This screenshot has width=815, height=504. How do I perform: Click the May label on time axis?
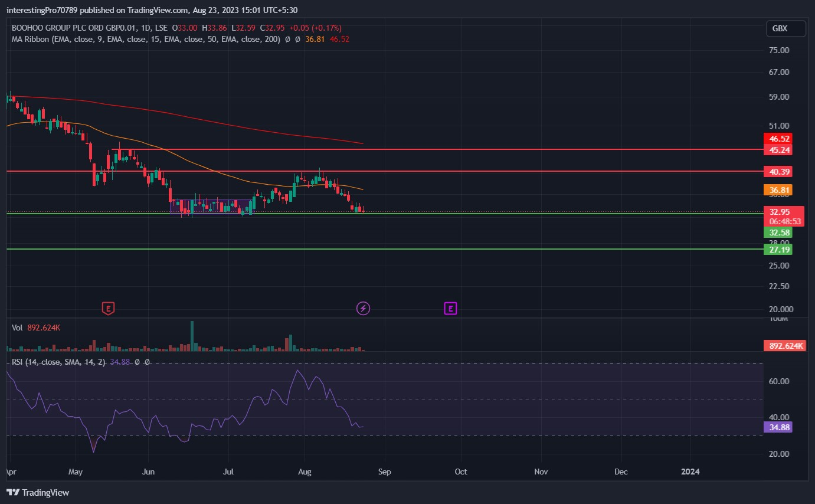click(x=76, y=472)
